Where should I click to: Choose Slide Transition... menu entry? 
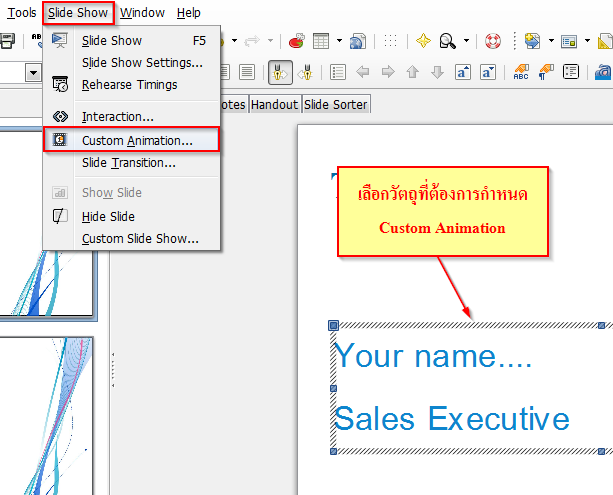[x=132, y=163]
